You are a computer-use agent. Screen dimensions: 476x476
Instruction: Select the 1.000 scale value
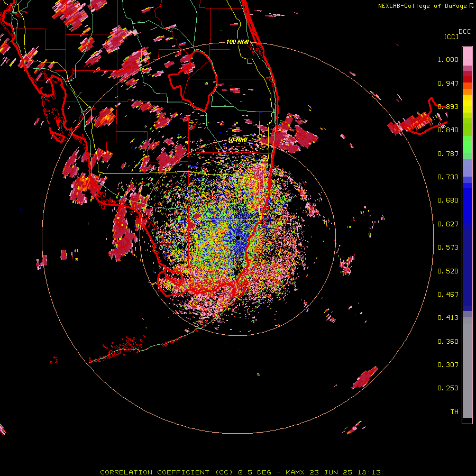(448, 59)
